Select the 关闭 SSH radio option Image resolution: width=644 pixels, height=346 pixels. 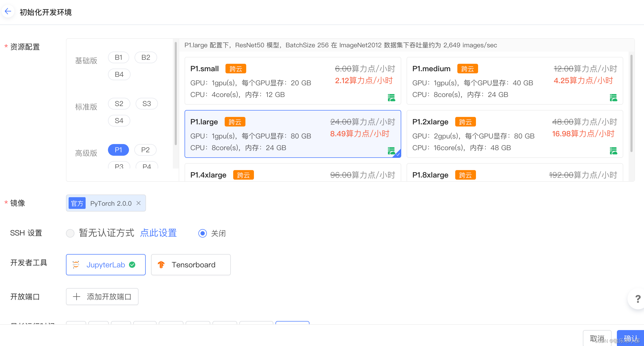[203, 233]
